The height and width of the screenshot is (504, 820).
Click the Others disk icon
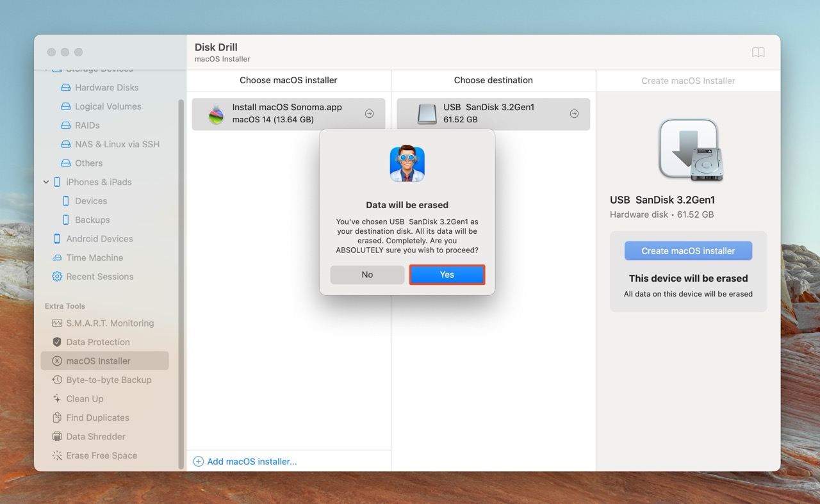pyautogui.click(x=65, y=163)
